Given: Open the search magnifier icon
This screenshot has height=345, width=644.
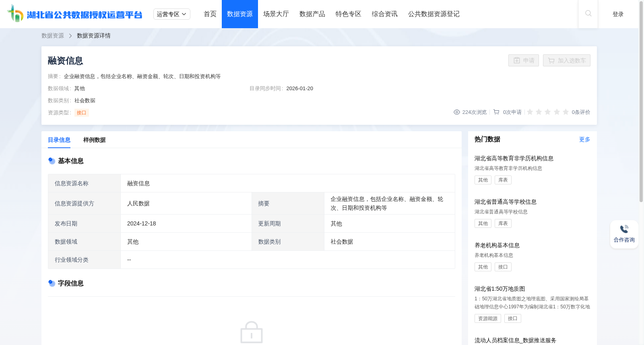Looking at the screenshot, I should click(x=588, y=14).
